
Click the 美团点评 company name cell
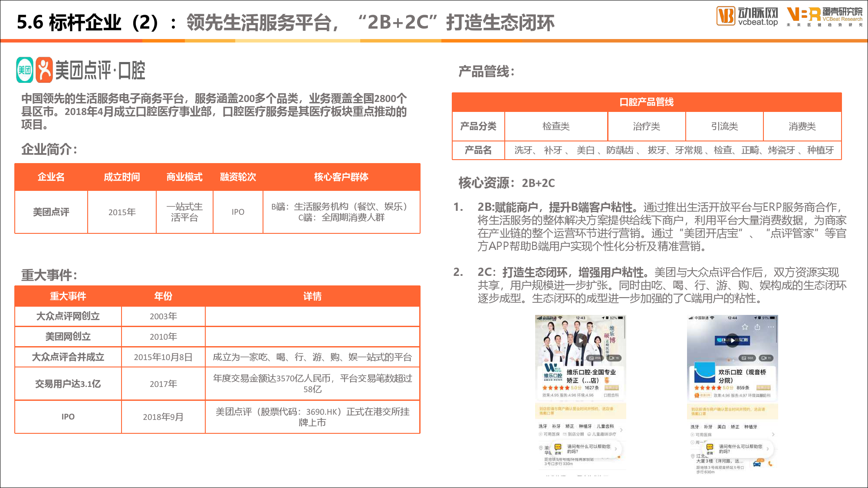[x=51, y=212]
